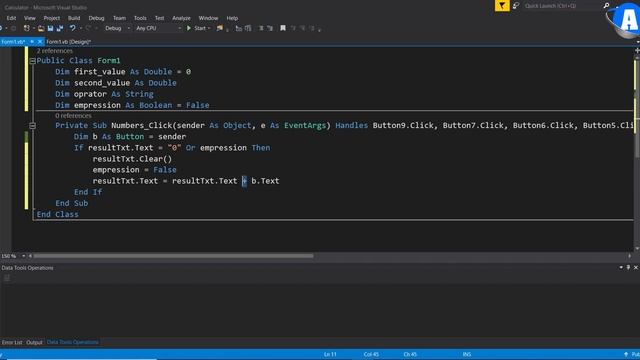Screen dimensions: 640x360
Task: Click the decrease indent toolbar icon
Action: [x=239, y=28]
